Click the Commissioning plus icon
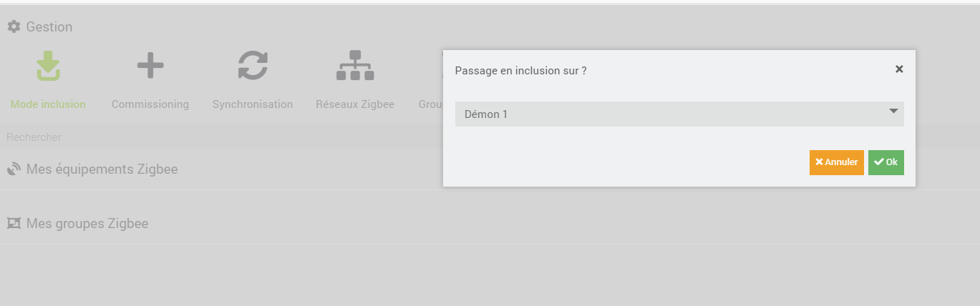The height and width of the screenshot is (306, 980). tap(150, 66)
